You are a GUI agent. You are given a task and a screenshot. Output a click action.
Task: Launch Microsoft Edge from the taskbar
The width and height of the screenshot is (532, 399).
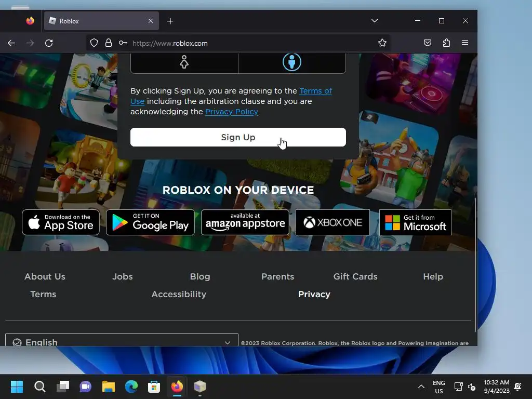[131, 387]
